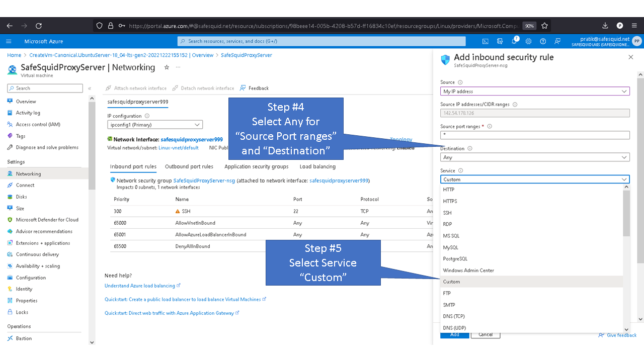Viewport: 644px width, 362px height.
Task: Click the left menu Search field
Action: coord(45,88)
